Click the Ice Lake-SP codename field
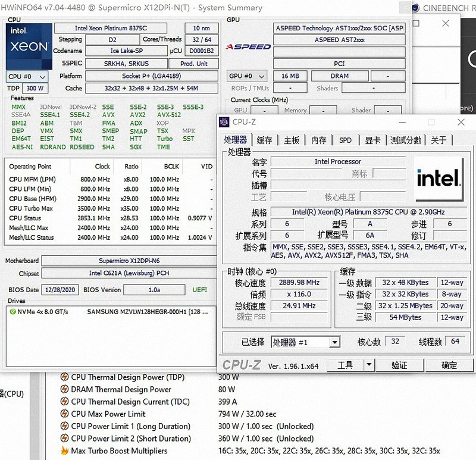The image size is (476, 460). tap(126, 51)
